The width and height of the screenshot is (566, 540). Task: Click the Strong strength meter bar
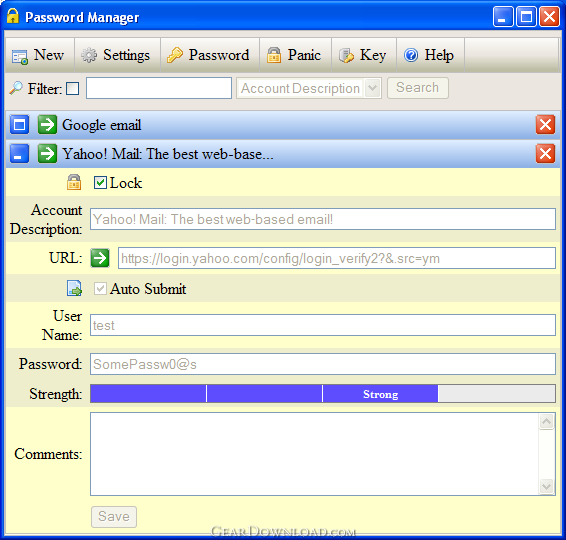point(323,393)
